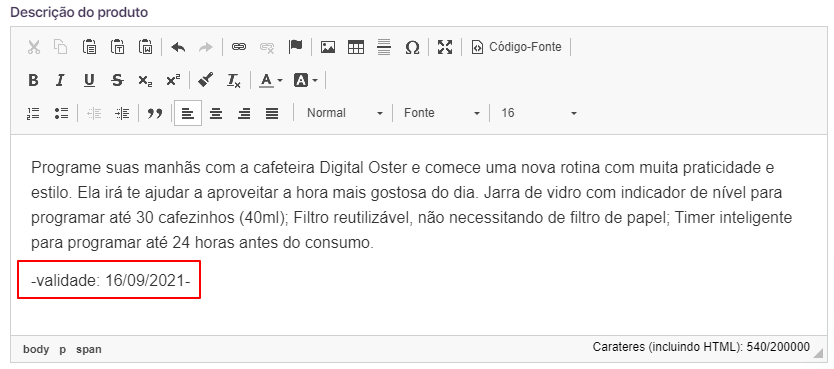Click the Paste clipboard icon
The height and width of the screenshot is (369, 834).
point(89,47)
